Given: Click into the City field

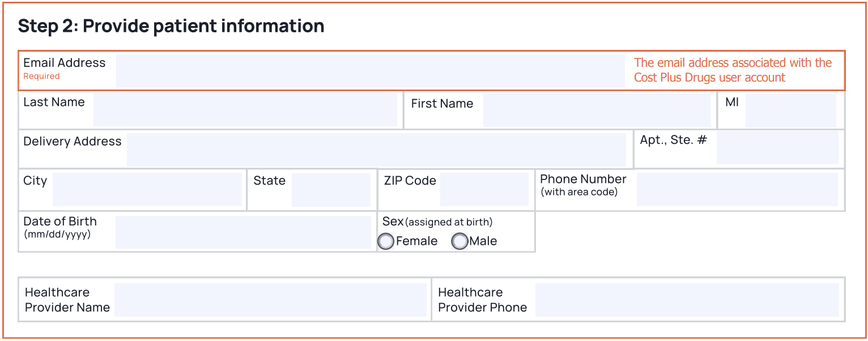Looking at the screenshot, I should tap(147, 189).
